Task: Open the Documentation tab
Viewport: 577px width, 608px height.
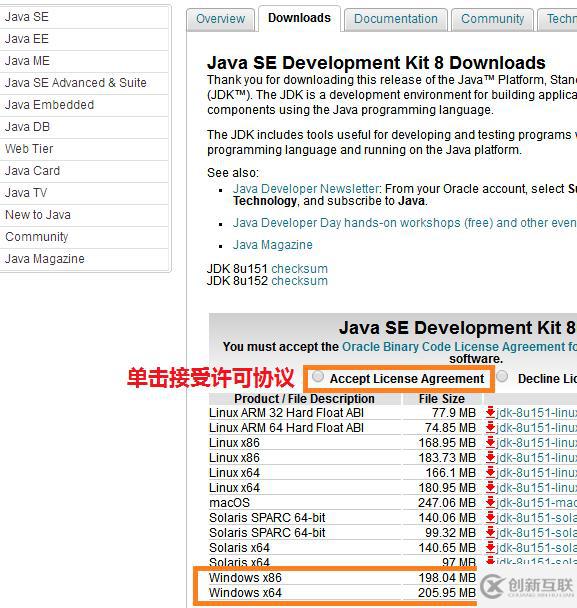Action: click(x=396, y=19)
